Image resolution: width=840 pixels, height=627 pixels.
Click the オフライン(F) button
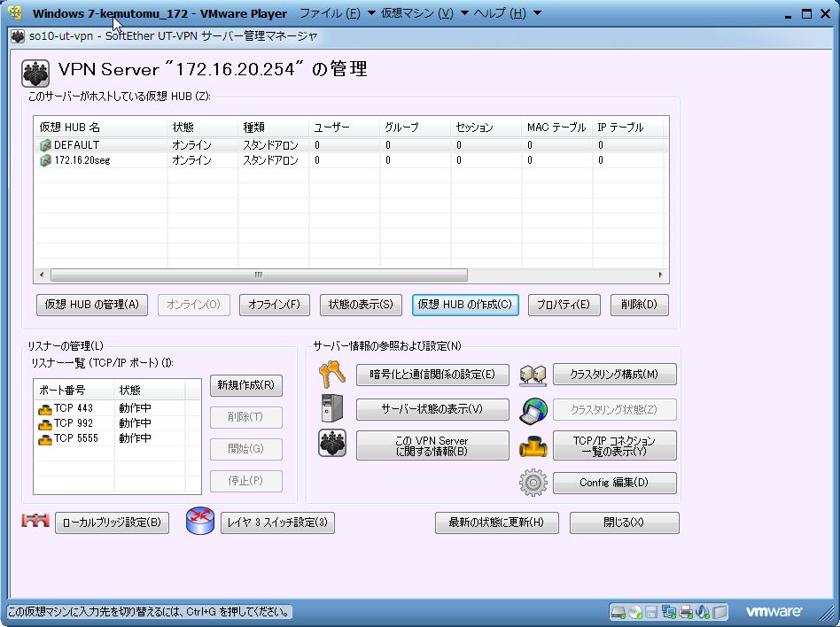(x=275, y=305)
